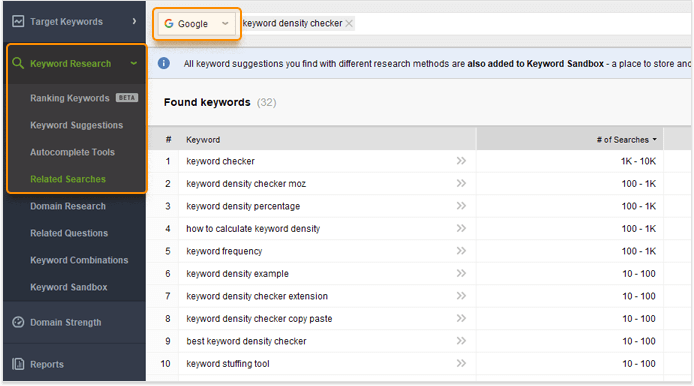
Task: Sort by # of Searches column
Action: (x=626, y=140)
